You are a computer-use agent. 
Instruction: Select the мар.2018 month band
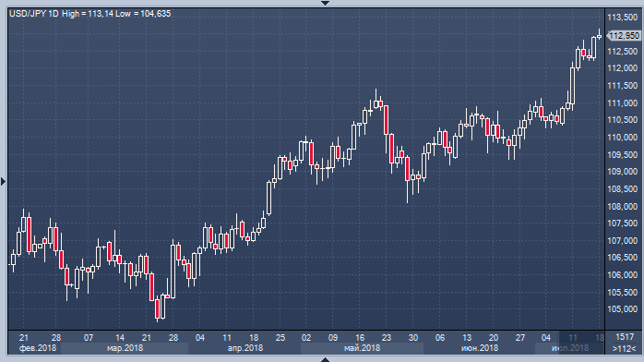tap(125, 348)
